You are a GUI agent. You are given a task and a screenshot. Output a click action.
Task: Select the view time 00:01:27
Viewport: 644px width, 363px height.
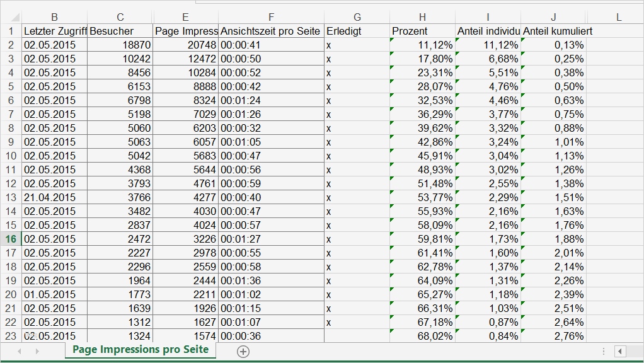point(271,239)
